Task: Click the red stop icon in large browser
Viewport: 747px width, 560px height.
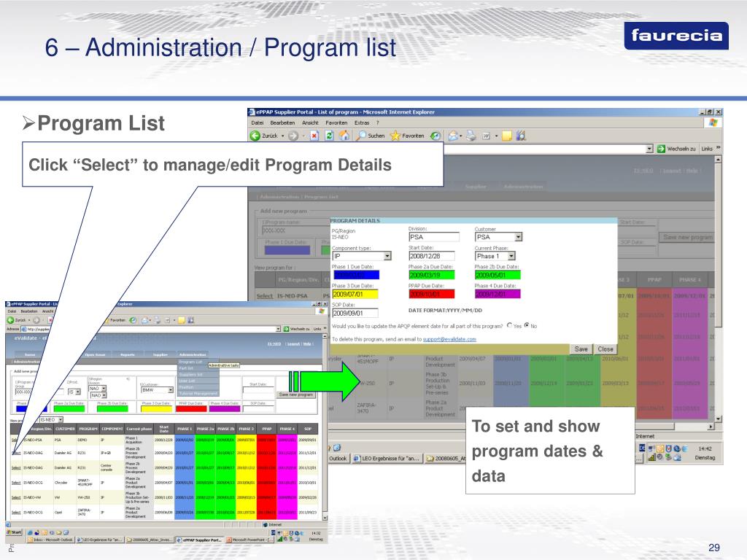Action: coord(314,136)
